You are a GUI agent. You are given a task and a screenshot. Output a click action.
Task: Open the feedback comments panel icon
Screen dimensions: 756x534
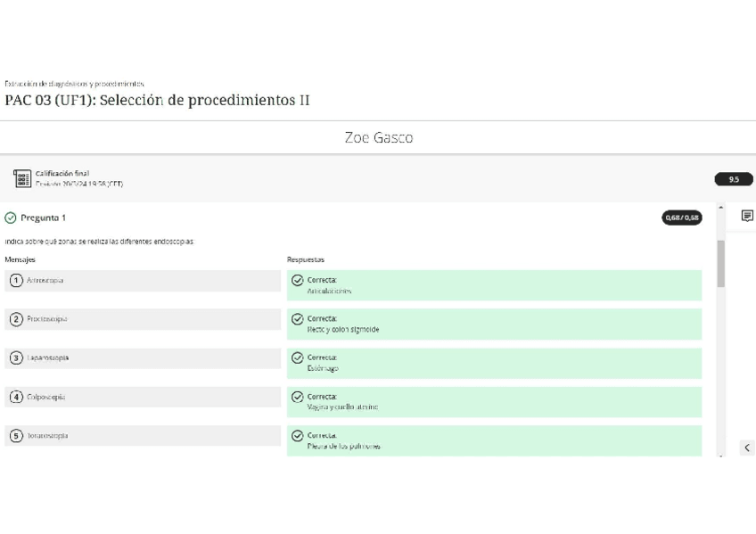(x=747, y=216)
